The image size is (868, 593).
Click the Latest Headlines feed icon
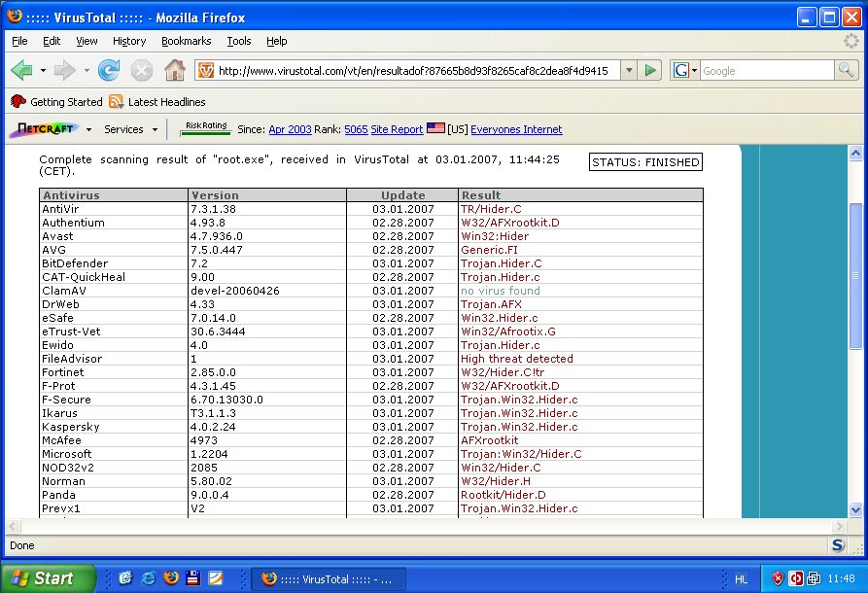click(x=117, y=101)
